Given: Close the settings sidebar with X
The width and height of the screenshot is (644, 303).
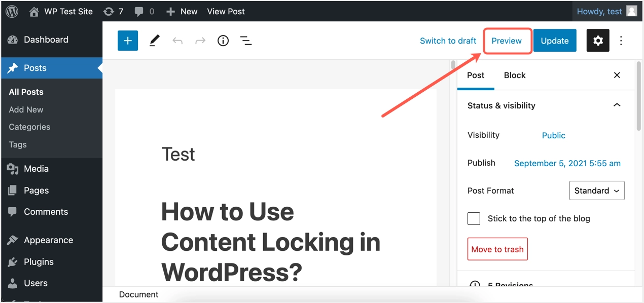Looking at the screenshot, I should click(x=617, y=75).
